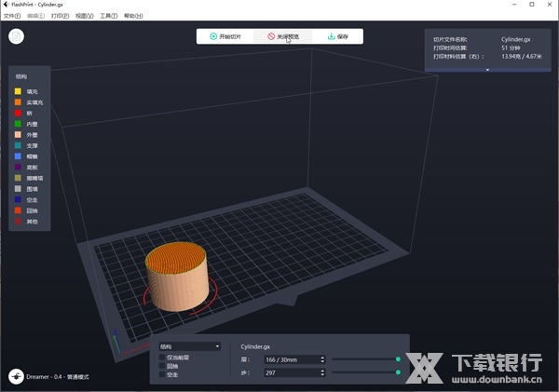Click the 保存 (save) button
The height and width of the screenshot is (392, 559).
[x=337, y=36]
